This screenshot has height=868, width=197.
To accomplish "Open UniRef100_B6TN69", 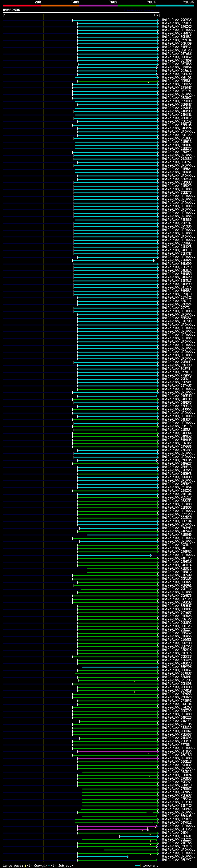I will point(177,60).
